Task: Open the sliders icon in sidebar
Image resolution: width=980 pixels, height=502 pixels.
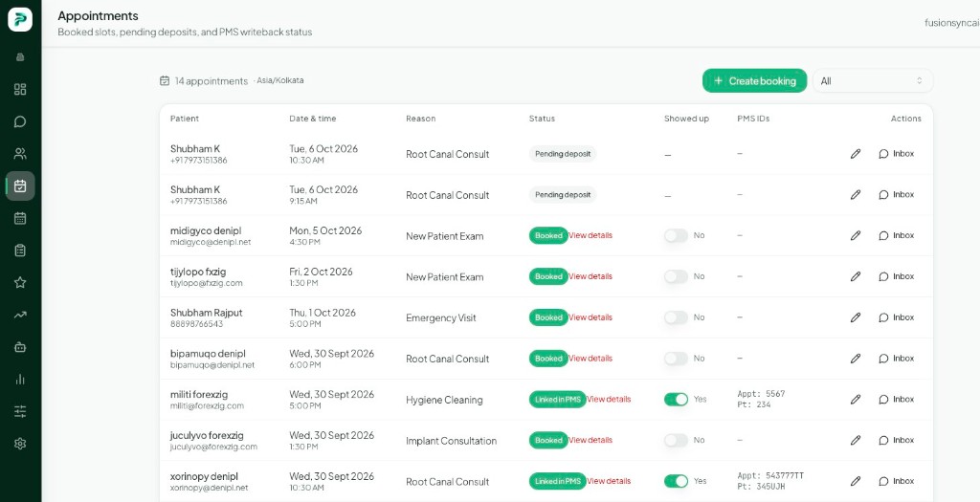Action: point(20,411)
